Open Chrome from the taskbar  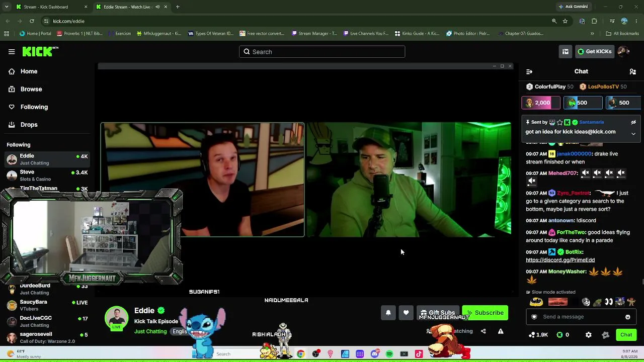(300, 354)
